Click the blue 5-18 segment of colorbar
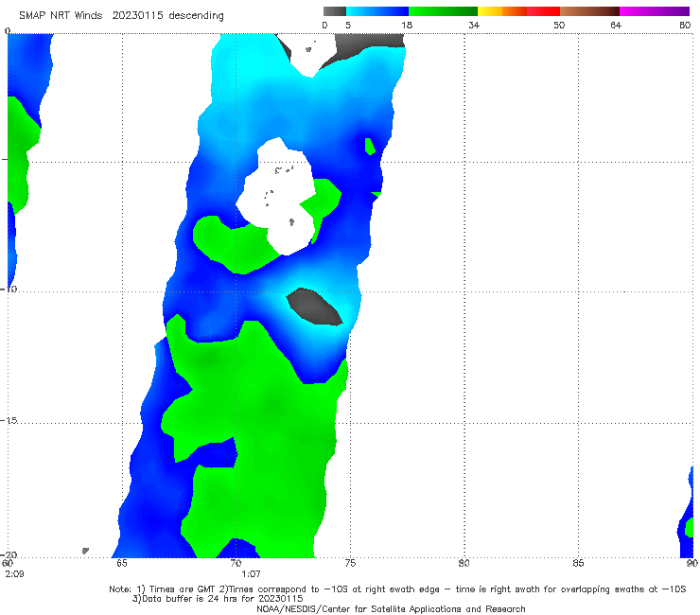Image resolution: width=700 pixels, height=615 pixels. (377, 11)
